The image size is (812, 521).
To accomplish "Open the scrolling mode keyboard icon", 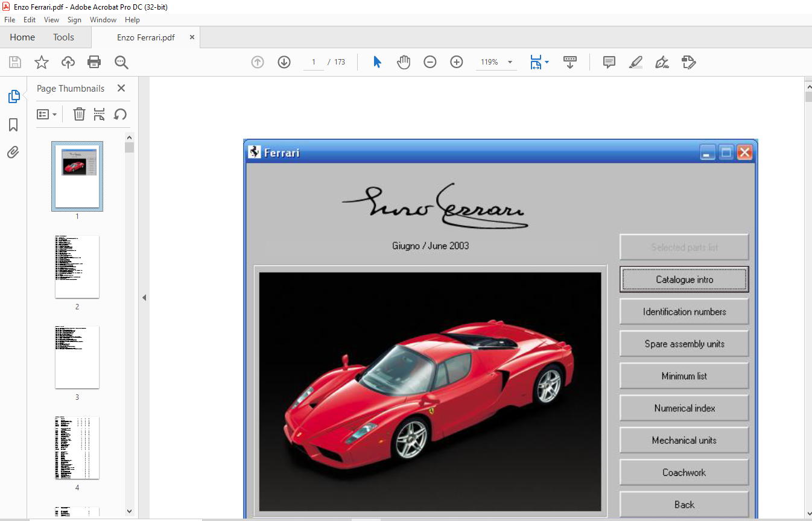I will pyautogui.click(x=570, y=62).
